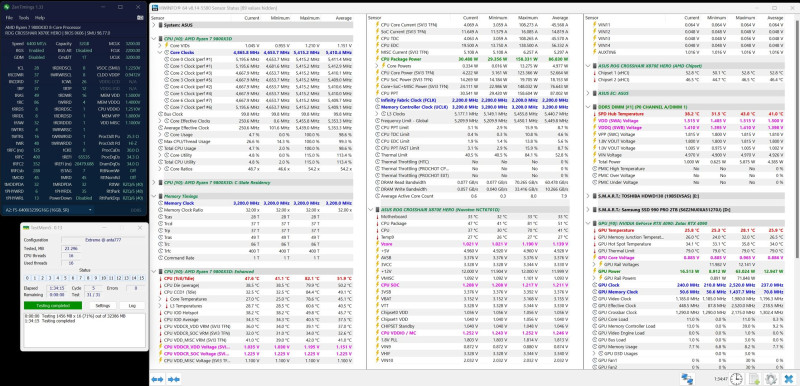Viewport: 800px width, 386px height.
Task: Click Maximum column header in first panel
Action: [310, 18]
